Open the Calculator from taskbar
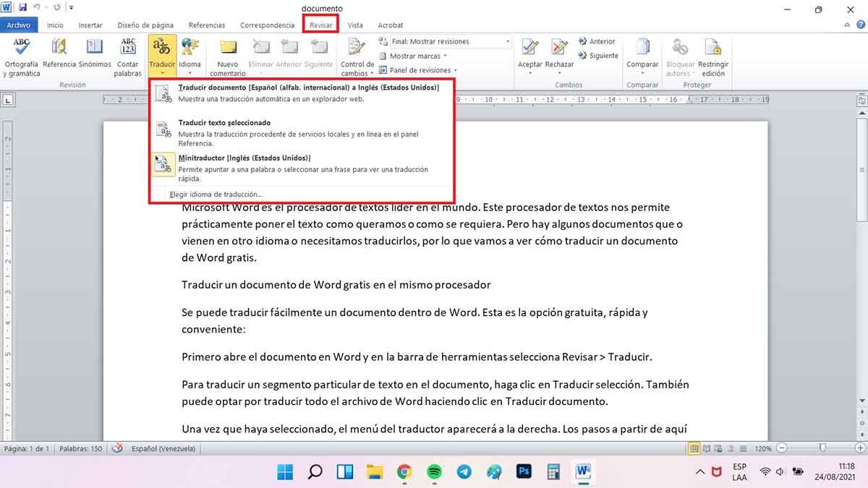 coord(553,472)
